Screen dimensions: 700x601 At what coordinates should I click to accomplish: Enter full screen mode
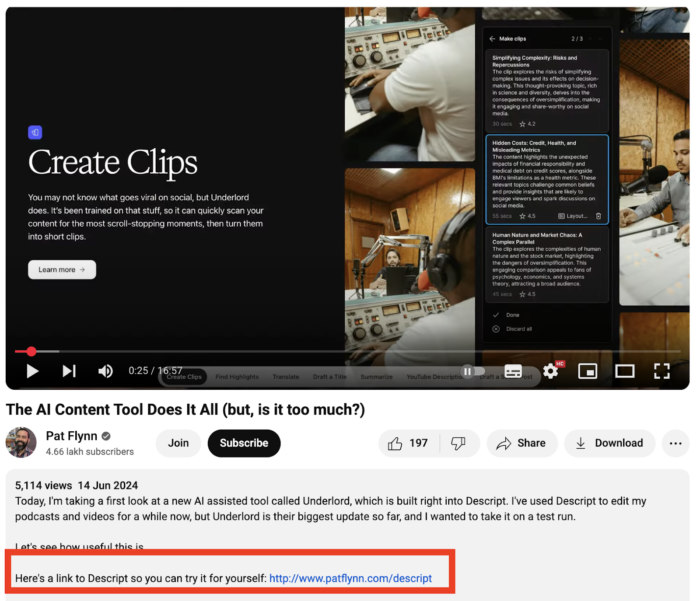pos(662,371)
